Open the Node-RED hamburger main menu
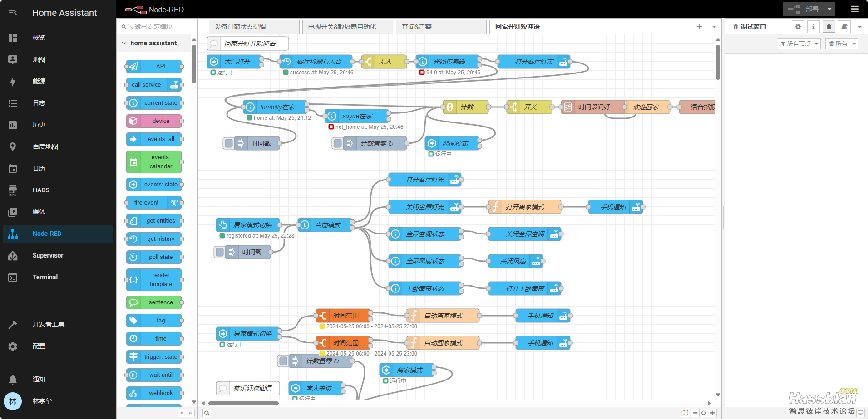868x419 pixels. click(x=855, y=9)
